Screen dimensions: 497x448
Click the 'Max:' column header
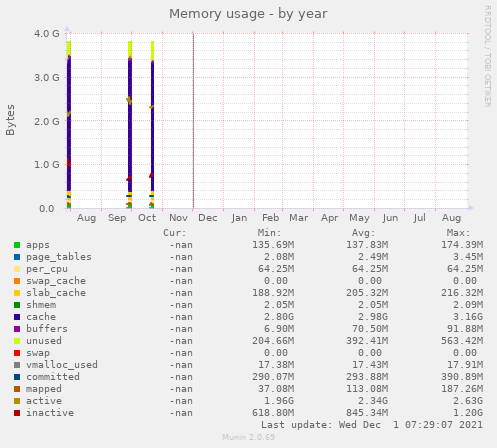pyautogui.click(x=458, y=233)
